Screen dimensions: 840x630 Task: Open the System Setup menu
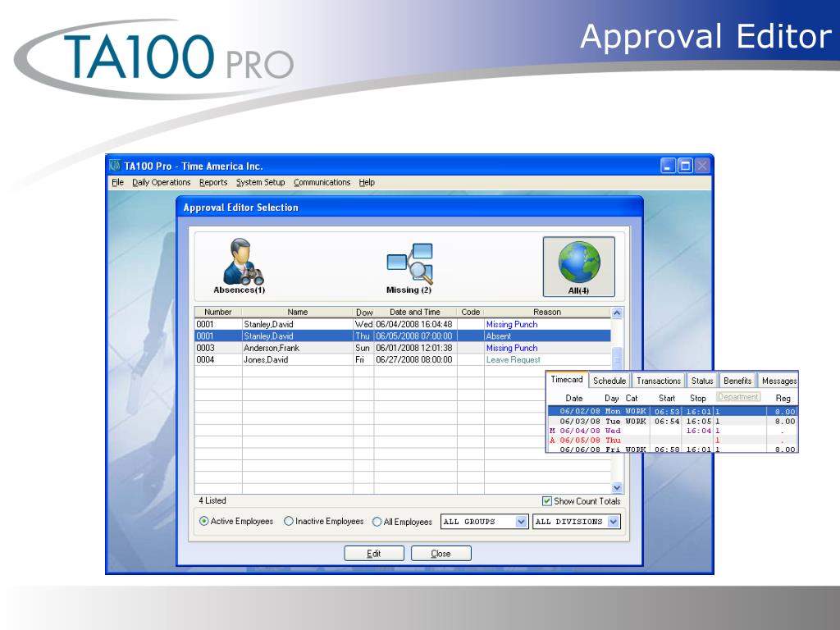[x=260, y=182]
